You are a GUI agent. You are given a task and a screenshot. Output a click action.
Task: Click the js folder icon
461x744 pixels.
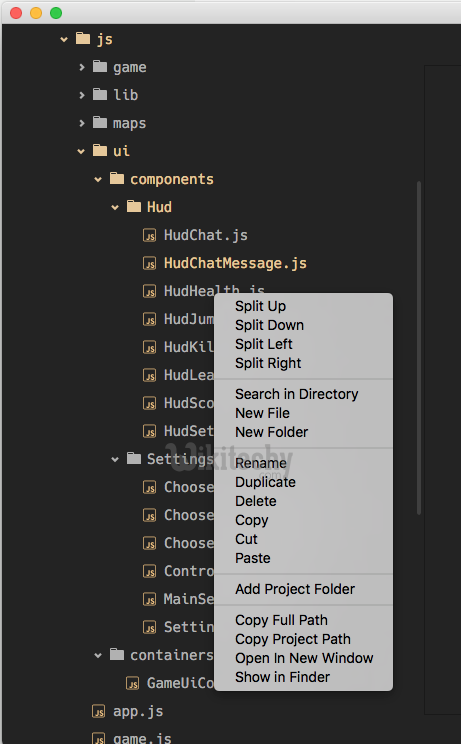[83, 38]
